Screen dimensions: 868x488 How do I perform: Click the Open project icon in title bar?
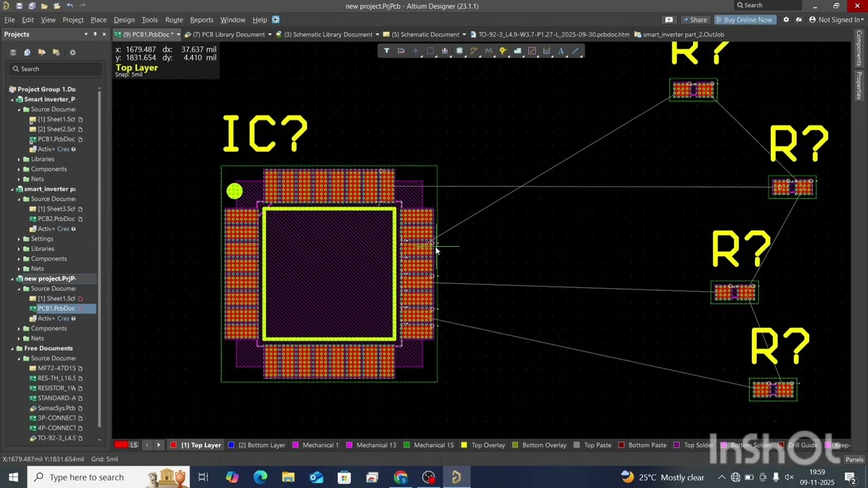coord(56,6)
